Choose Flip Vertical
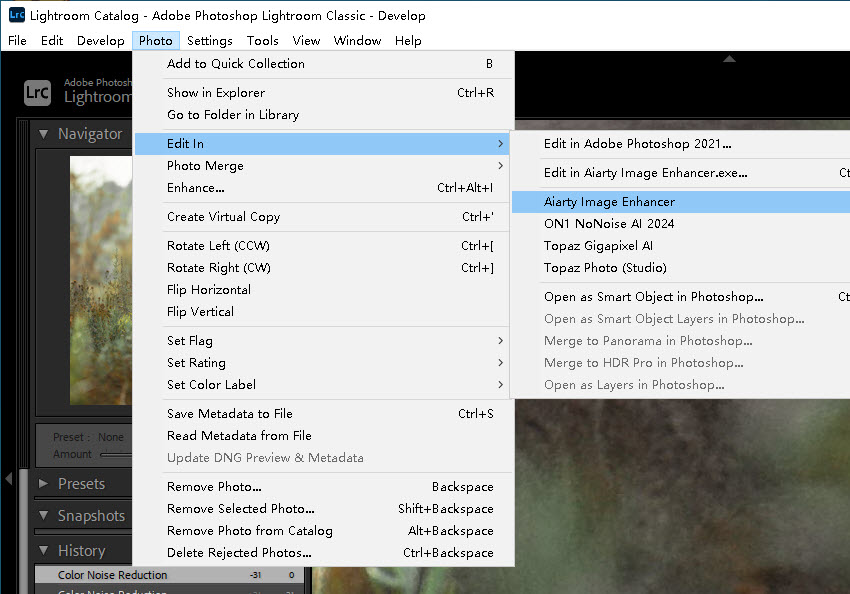The image size is (850, 594). point(322,312)
